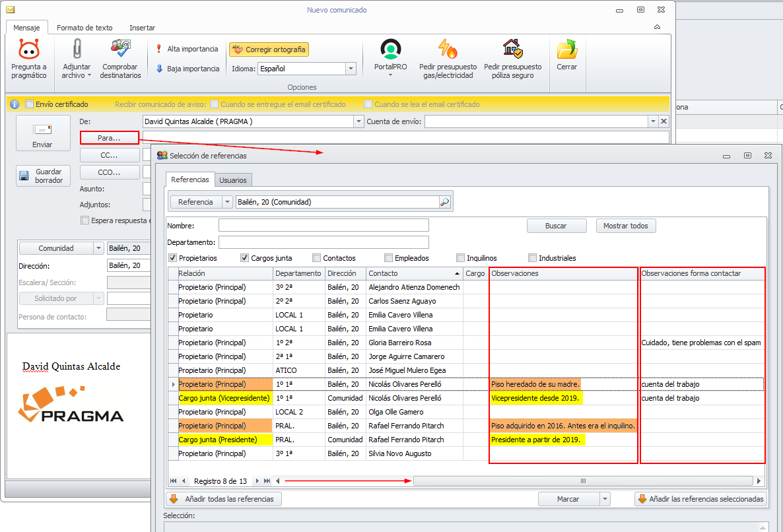The image size is (783, 532).
Task: Open the Formato de texto ribbon tab
Action: [x=85, y=28]
